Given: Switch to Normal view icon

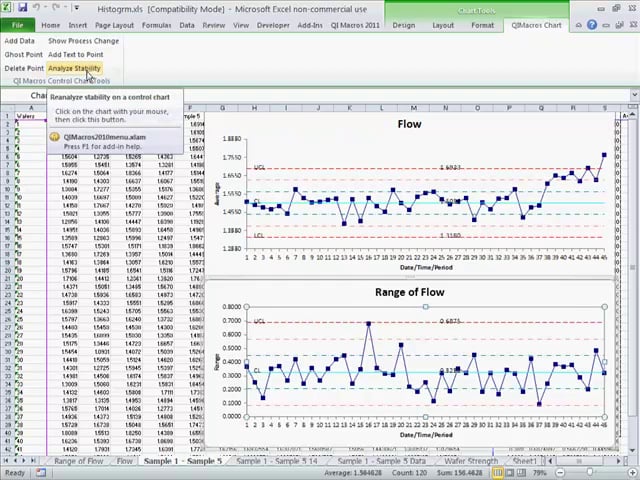Looking at the screenshot, I should coord(498,473).
